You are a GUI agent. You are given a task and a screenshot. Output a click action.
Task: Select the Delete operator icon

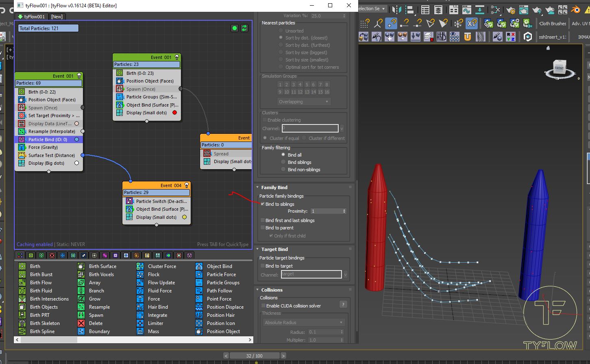[x=81, y=323]
